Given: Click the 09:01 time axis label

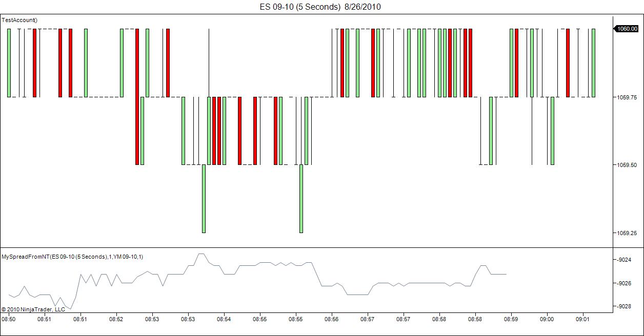Looking at the screenshot, I should coord(583,319).
